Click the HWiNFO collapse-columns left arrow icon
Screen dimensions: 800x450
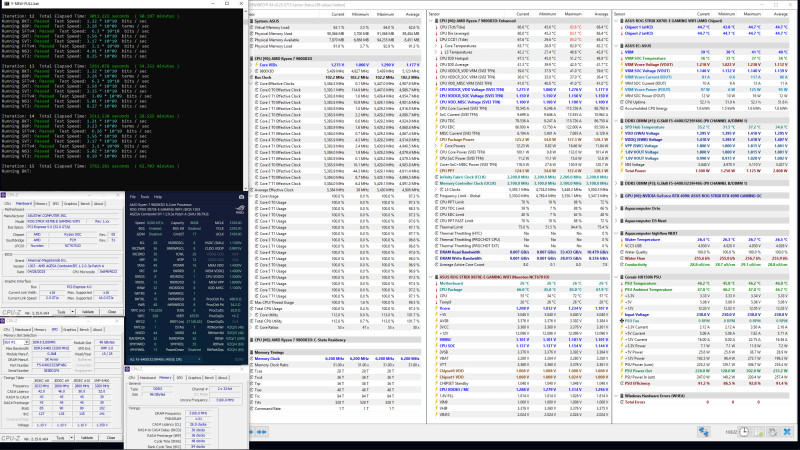252,432
